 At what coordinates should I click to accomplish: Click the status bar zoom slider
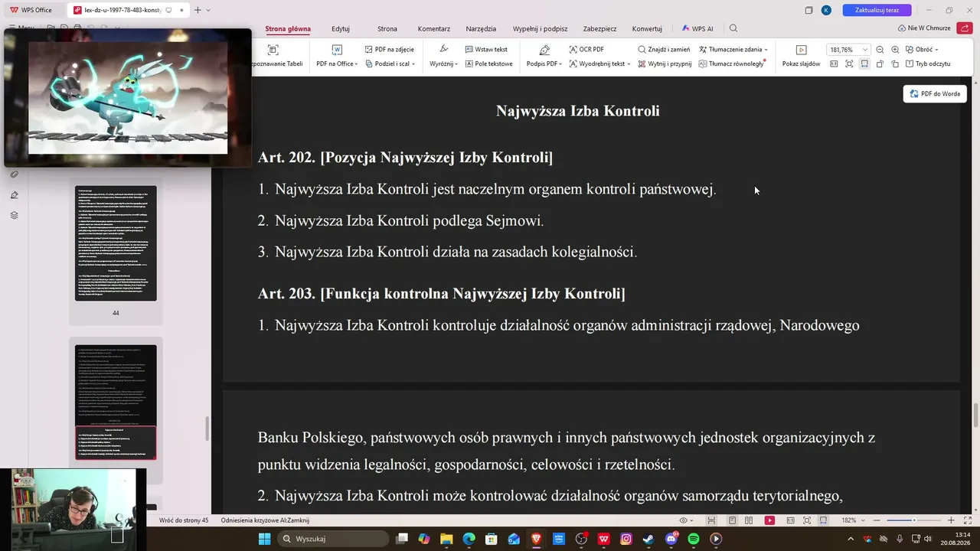(913, 520)
